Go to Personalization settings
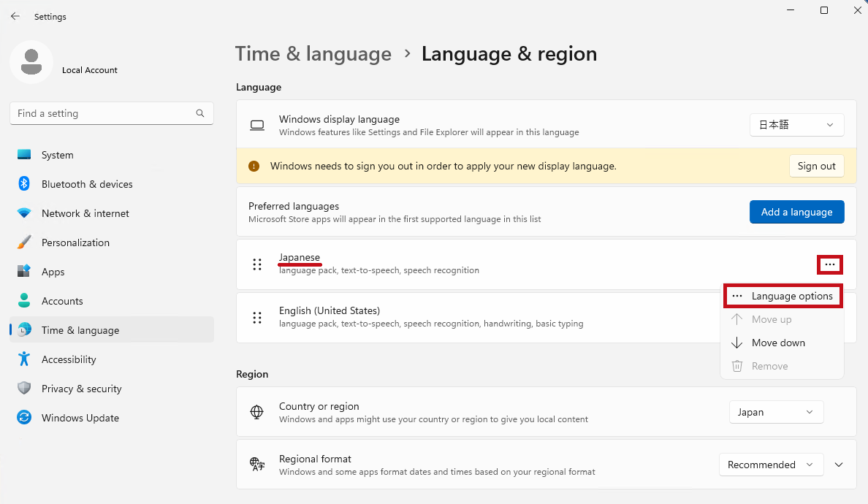868x504 pixels. click(112, 243)
